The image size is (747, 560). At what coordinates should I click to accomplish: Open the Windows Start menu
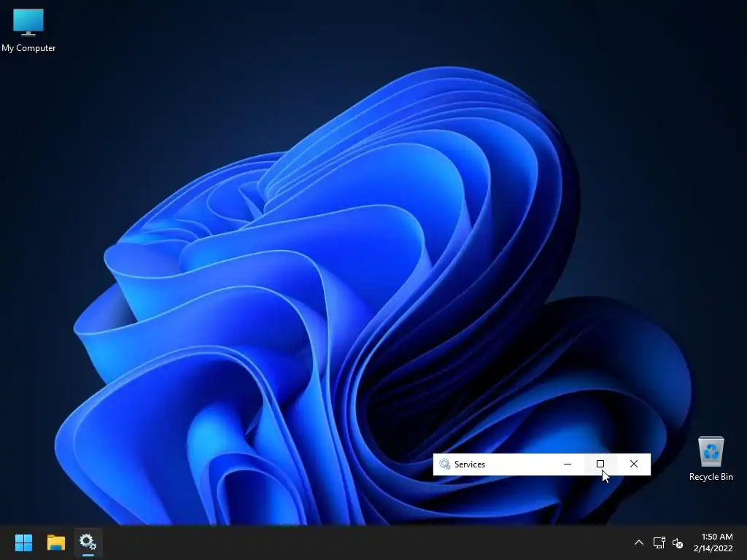(x=24, y=542)
